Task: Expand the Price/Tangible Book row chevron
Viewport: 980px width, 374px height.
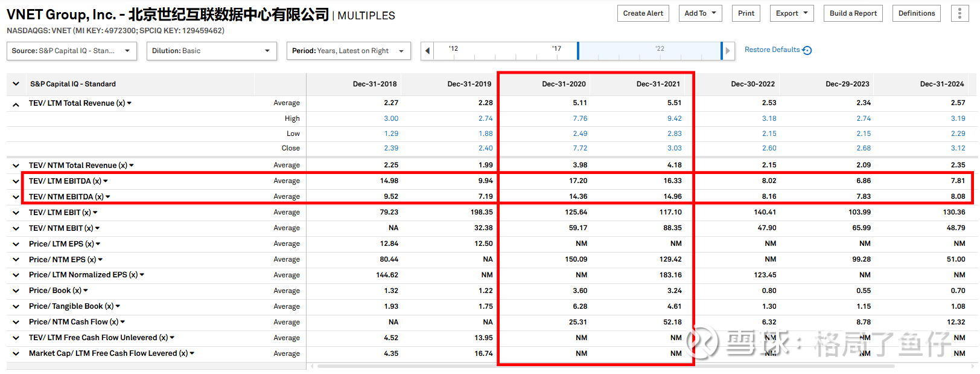Action: coord(16,307)
